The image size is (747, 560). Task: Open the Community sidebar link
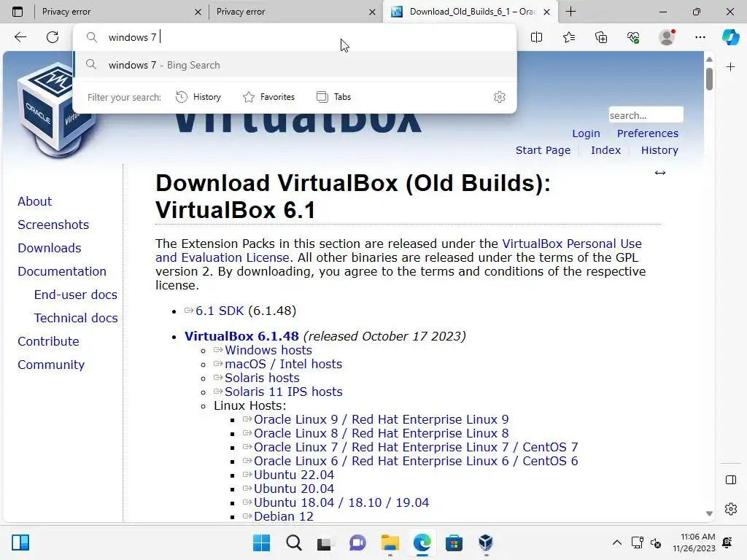click(51, 365)
